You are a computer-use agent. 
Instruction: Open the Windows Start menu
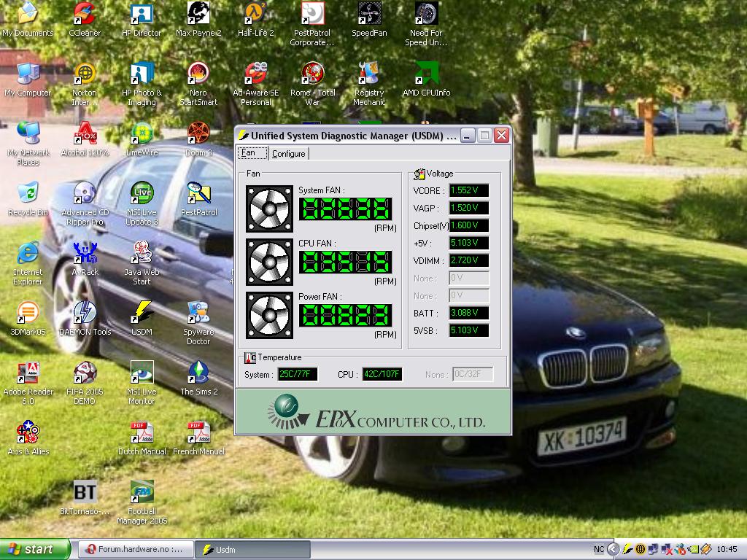34,550
